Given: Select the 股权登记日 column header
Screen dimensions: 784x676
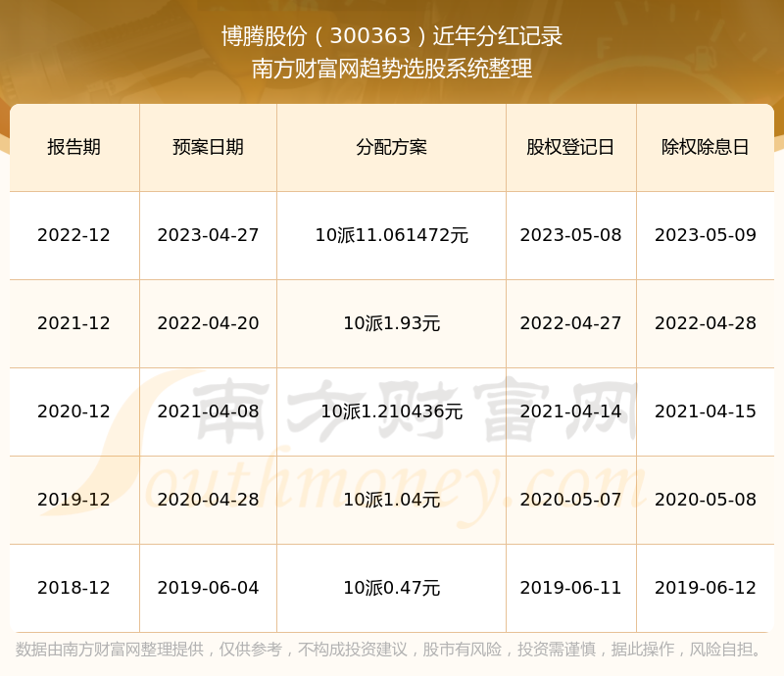Looking at the screenshot, I should click(570, 147).
